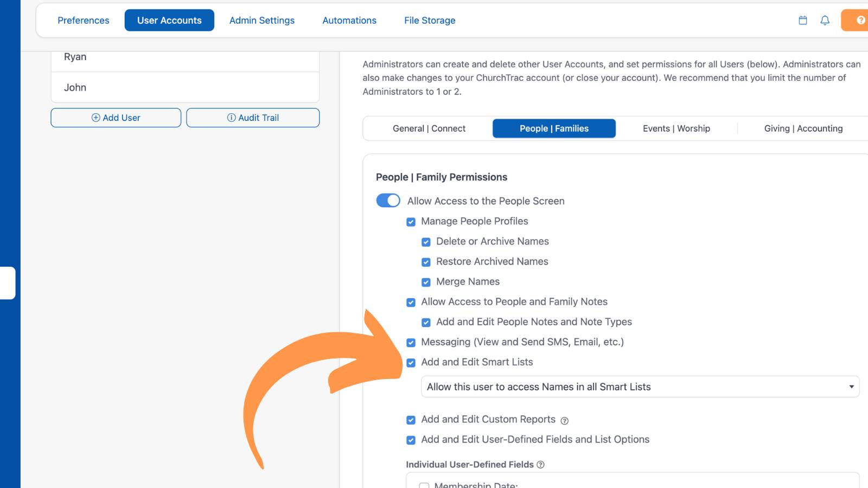Select user Ryan in the list
This screenshot has width=868, height=488.
point(185,59)
